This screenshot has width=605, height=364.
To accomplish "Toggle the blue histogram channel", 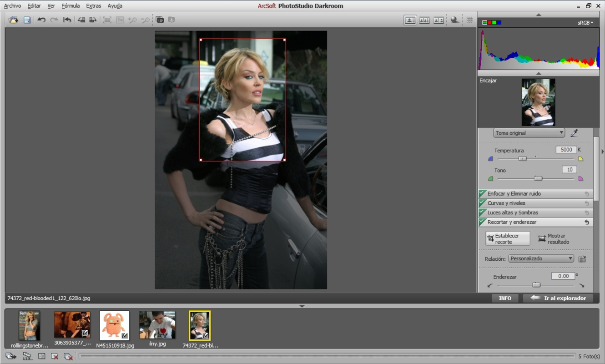I will [x=499, y=22].
